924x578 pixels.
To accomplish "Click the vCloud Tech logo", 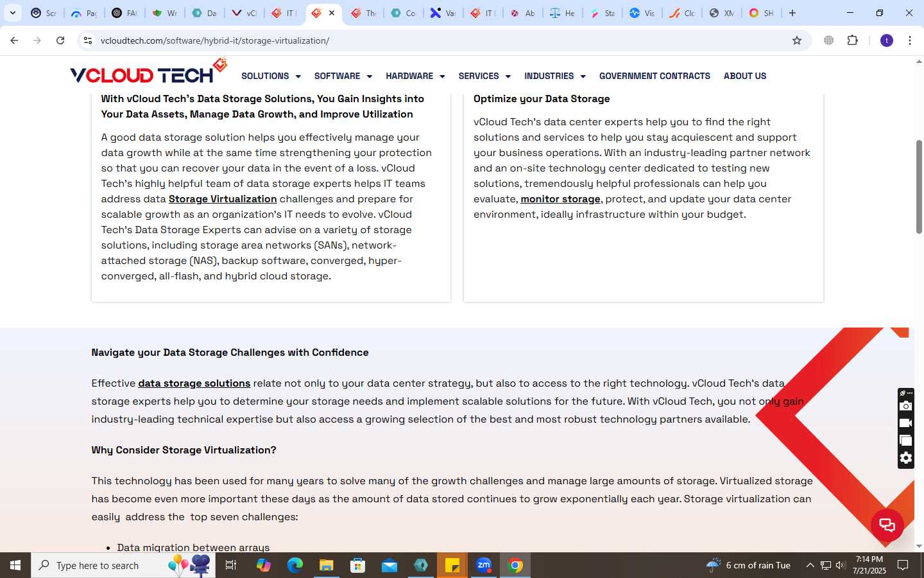I will click(148, 72).
